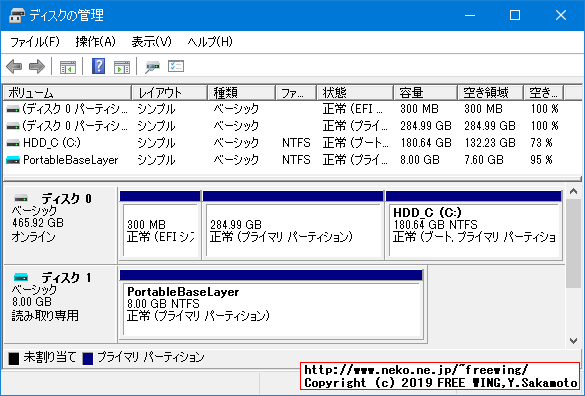Viewport: 585px width, 396px height.
Task: Sort by レイアウト column header
Action: (169, 93)
